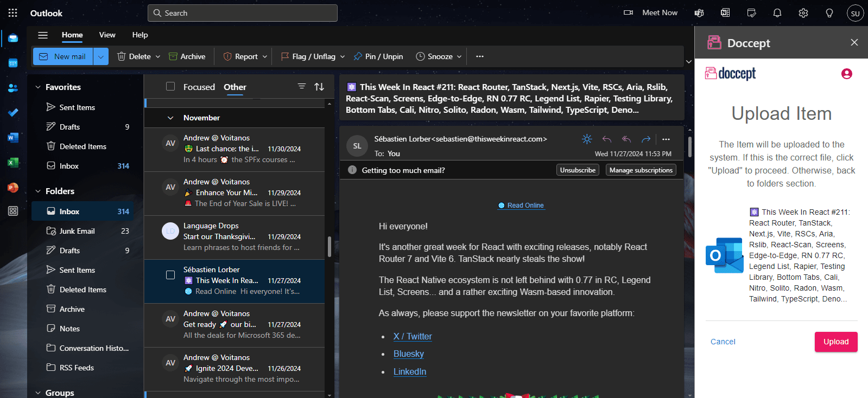Open toolbar overflow ellipsis after Snooze

480,56
